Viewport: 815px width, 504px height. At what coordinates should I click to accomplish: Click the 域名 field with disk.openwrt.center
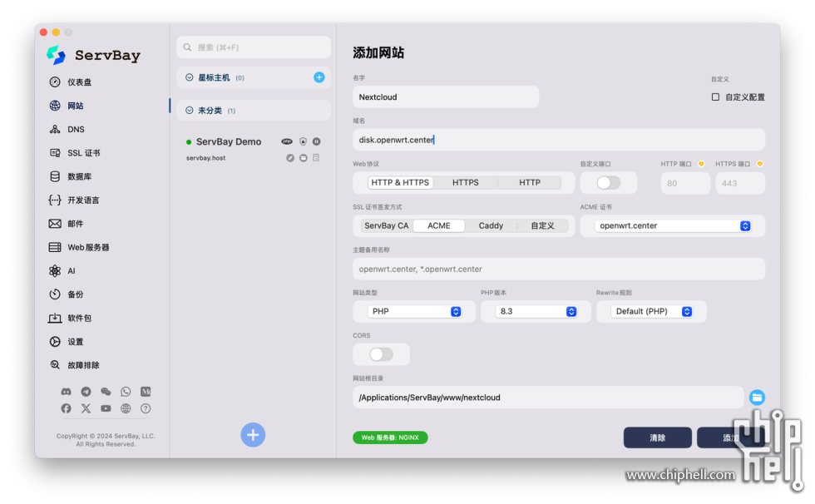(x=559, y=140)
